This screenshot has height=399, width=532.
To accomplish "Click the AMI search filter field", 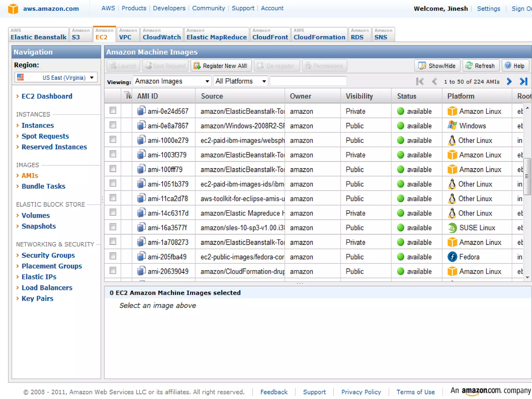I will pyautogui.click(x=308, y=81).
